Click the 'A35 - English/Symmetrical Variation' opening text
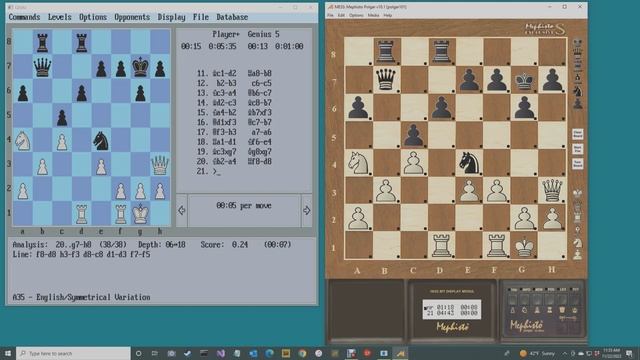 pyautogui.click(x=81, y=297)
